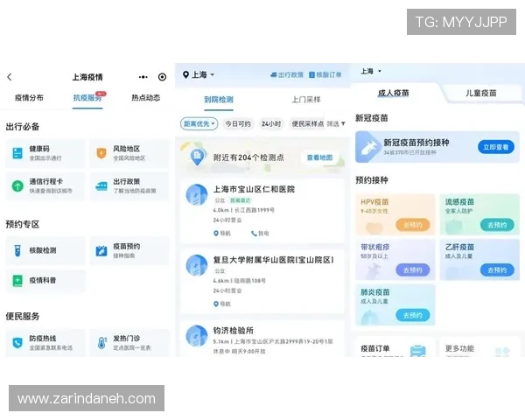This screenshot has height=420, width=525.
Task: Click 去预约 on the 流感疫苗 card
Action: pyautogui.click(x=497, y=225)
